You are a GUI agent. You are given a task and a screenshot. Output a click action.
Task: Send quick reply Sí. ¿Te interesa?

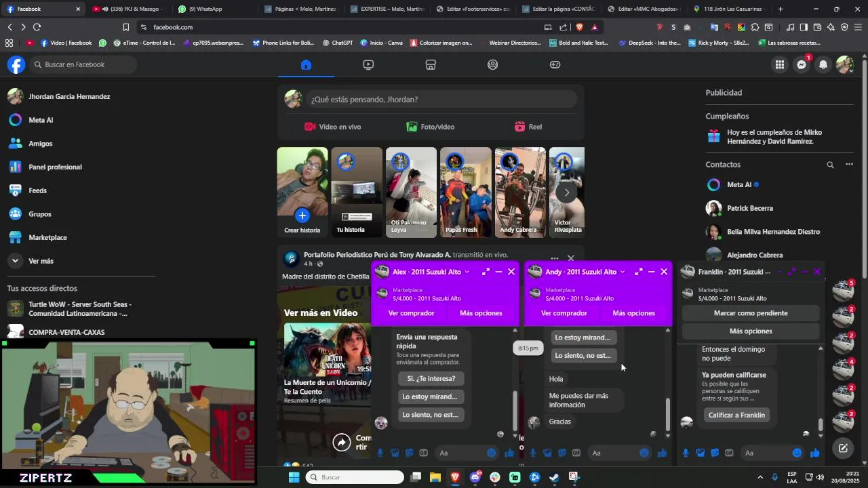431,378
